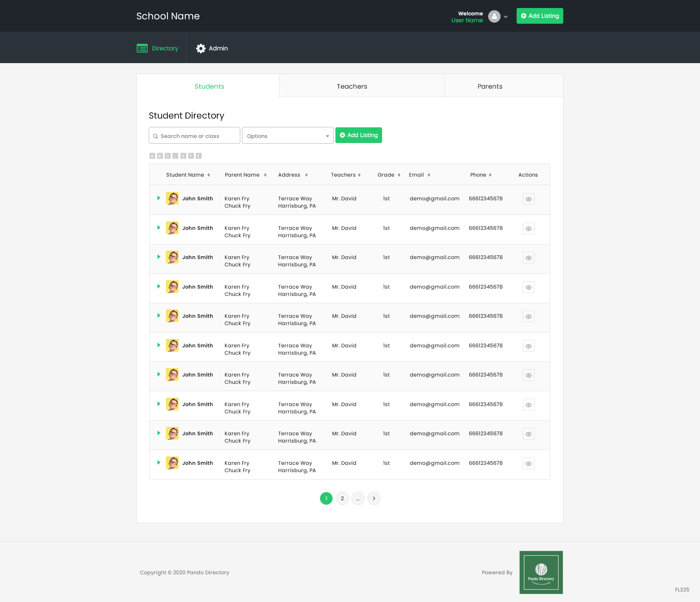Filter directory by letter A
The image size is (700, 602).
(x=152, y=156)
